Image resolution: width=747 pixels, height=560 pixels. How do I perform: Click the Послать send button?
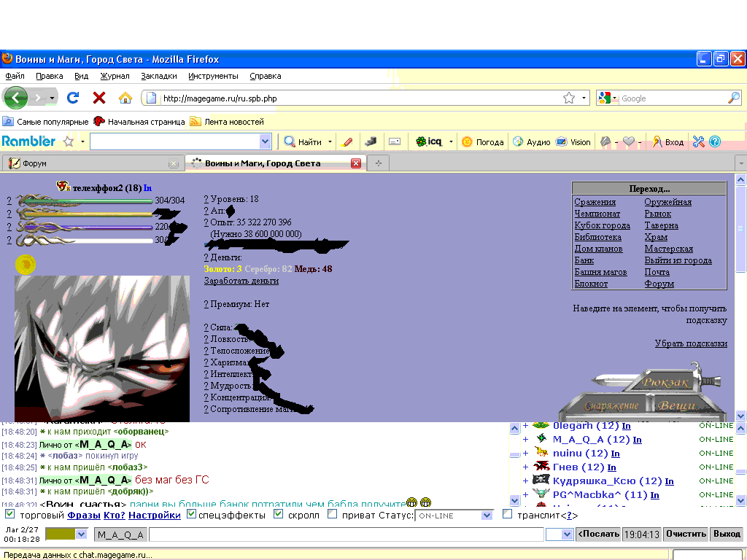click(598, 534)
